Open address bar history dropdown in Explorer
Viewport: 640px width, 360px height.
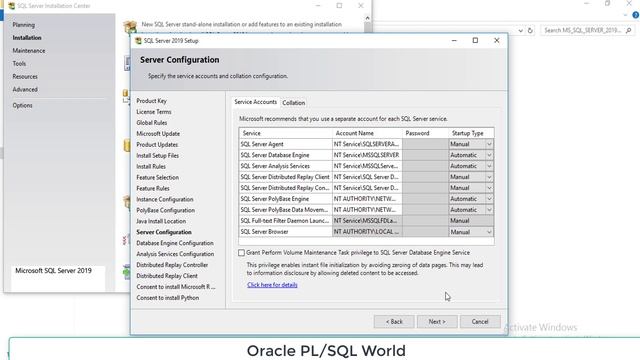520,31
